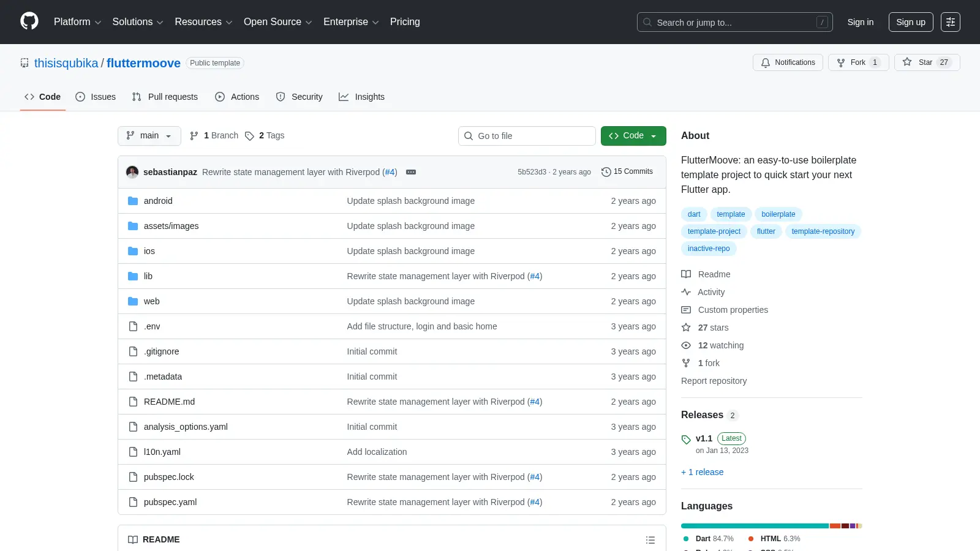Open GitHub home via Octocat logo
The height and width of the screenshot is (551, 980).
click(29, 21)
